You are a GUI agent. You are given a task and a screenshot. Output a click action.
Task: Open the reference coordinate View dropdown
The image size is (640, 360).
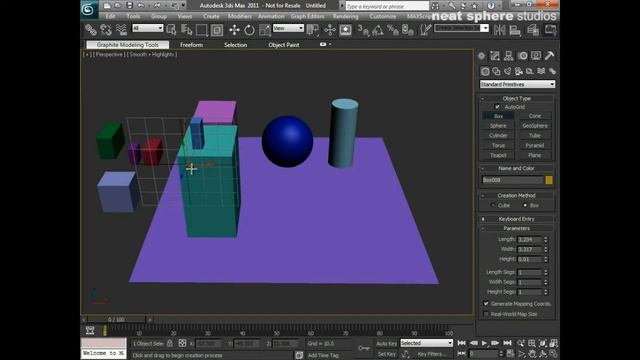(288, 28)
